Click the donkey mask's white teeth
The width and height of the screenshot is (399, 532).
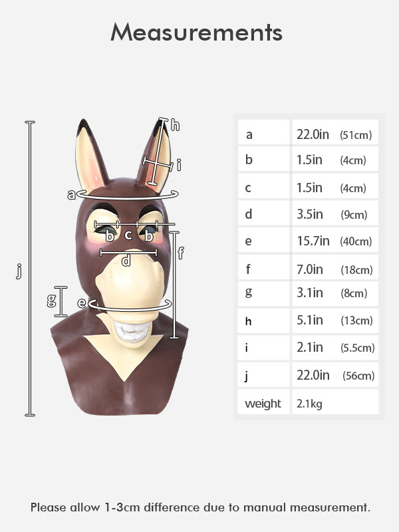(x=132, y=331)
